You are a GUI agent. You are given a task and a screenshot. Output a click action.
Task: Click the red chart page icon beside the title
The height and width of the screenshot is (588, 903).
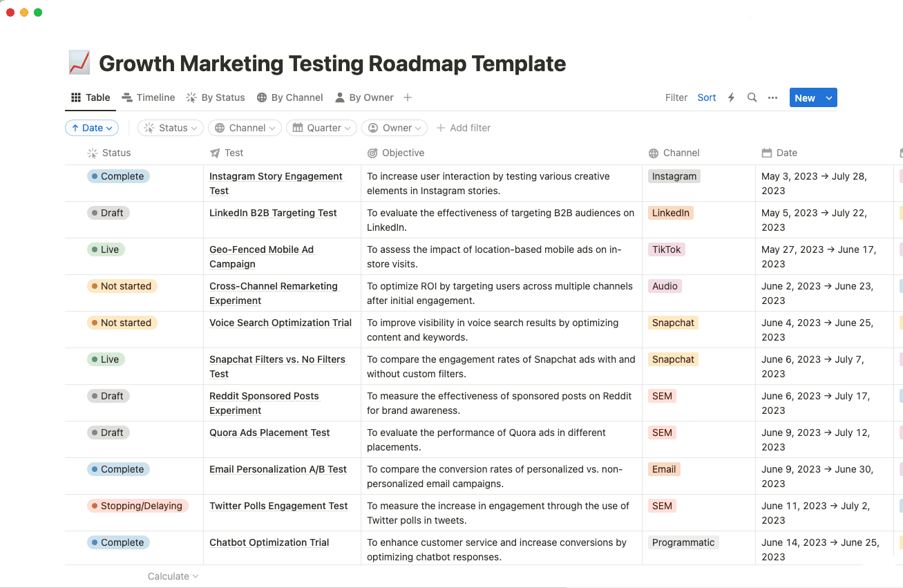point(78,62)
